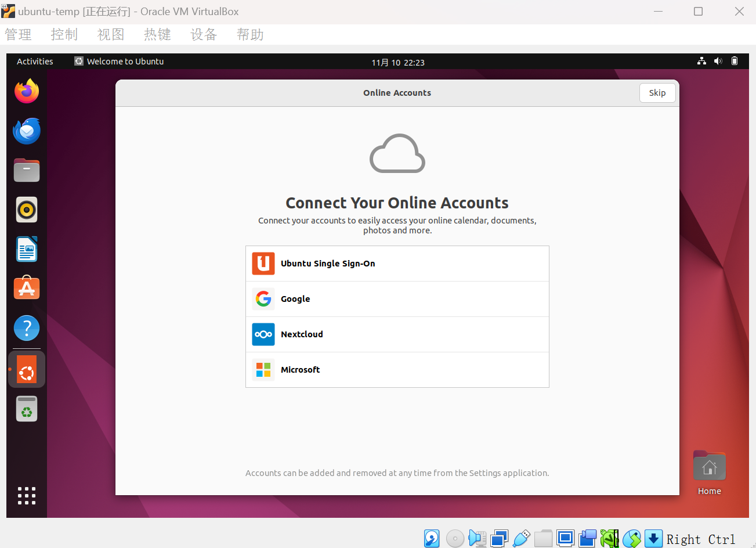The height and width of the screenshot is (548, 756).
Task: Click the VirtualBox hard disk status icon
Action: tap(432, 539)
